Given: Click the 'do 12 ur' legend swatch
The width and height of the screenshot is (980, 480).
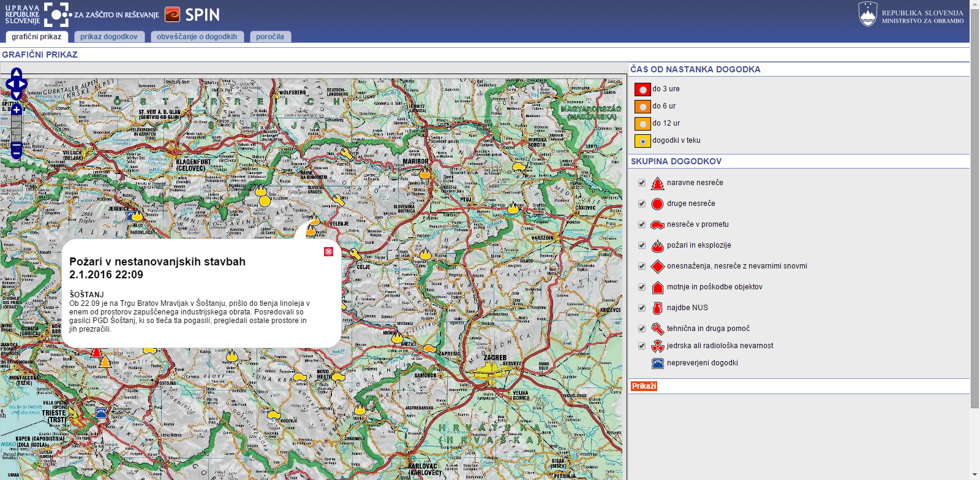Looking at the screenshot, I should click(x=643, y=124).
